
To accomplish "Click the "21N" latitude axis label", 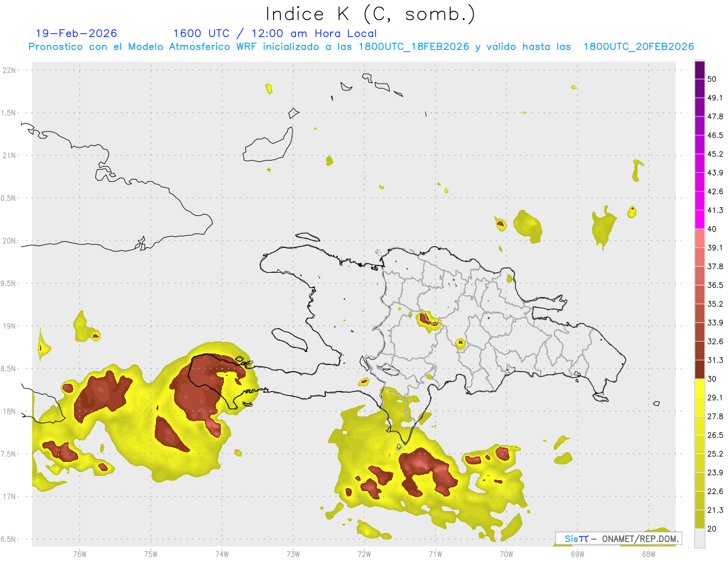I will point(10,156).
